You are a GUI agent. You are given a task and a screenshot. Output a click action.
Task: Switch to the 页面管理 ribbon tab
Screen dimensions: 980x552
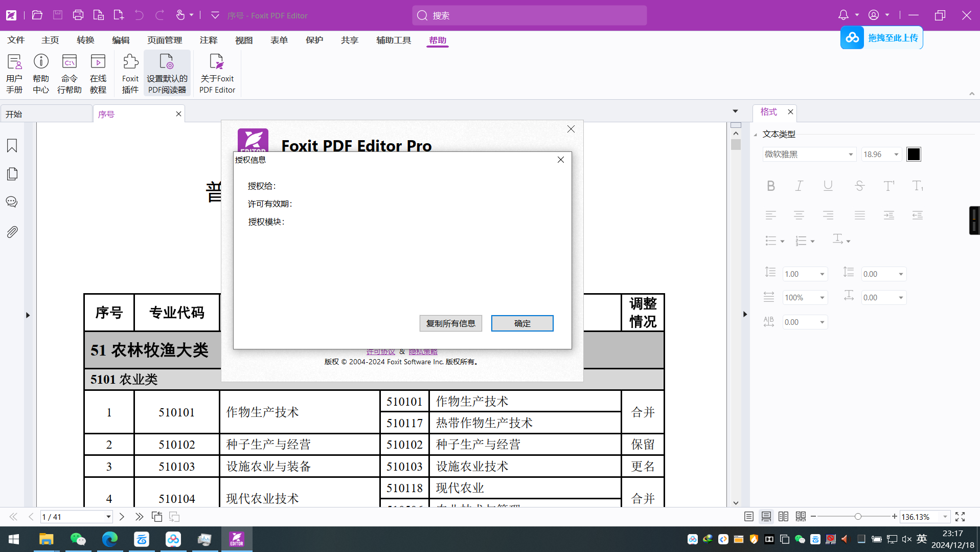coord(165,40)
